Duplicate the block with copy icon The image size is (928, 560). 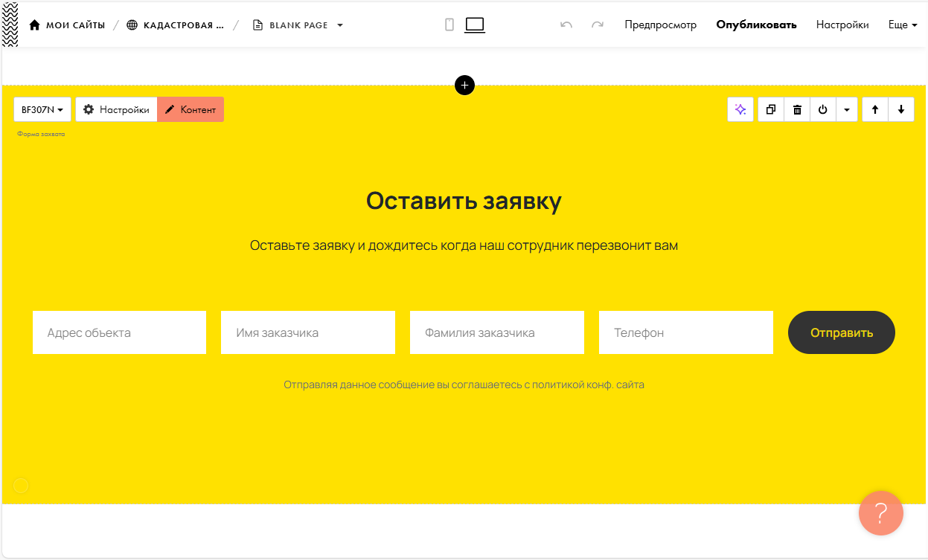pos(771,109)
